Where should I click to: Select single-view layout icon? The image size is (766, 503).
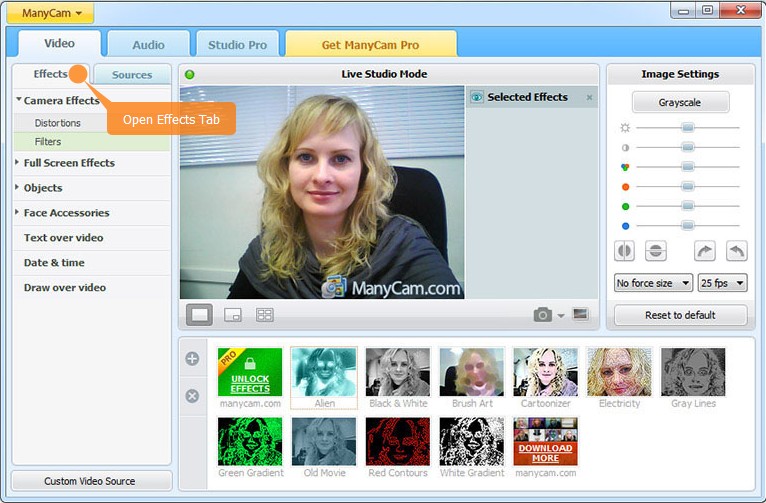[x=199, y=315]
